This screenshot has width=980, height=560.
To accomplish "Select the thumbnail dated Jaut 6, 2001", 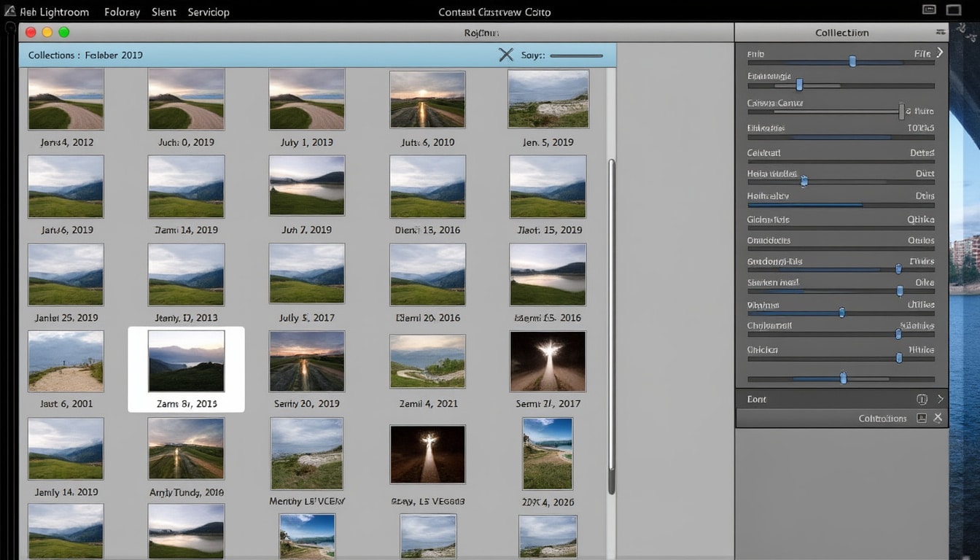I will tap(66, 361).
